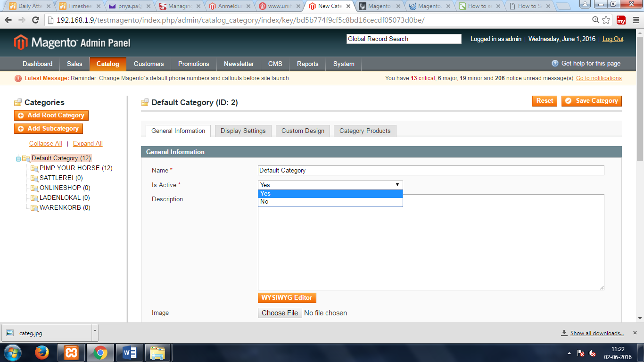Viewport: 644px width, 362px height.
Task: Click the Default Category folder icon in tree
Action: point(26,158)
